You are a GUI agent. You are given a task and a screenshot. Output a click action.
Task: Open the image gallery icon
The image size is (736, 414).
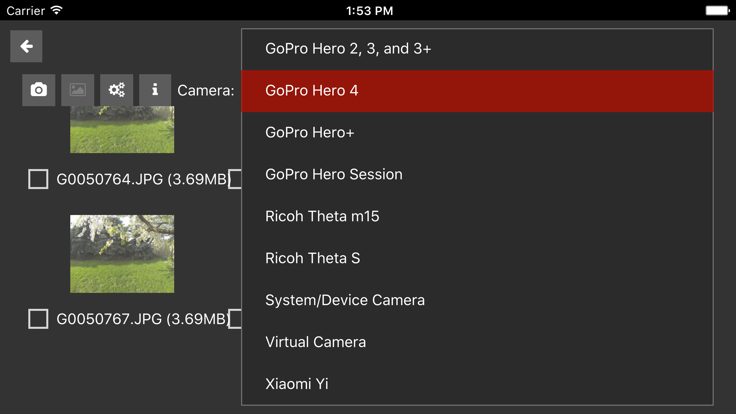point(77,89)
